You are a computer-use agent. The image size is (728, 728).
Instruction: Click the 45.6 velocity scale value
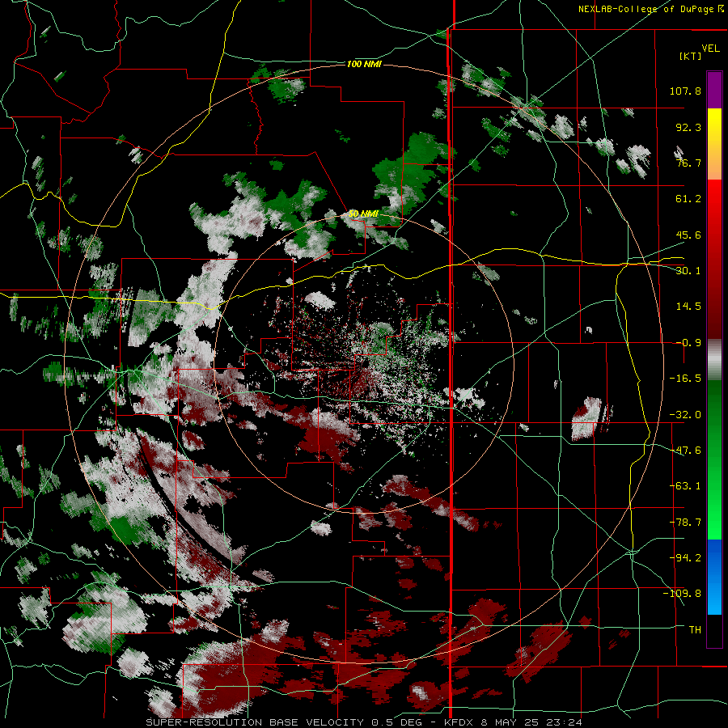(x=688, y=235)
